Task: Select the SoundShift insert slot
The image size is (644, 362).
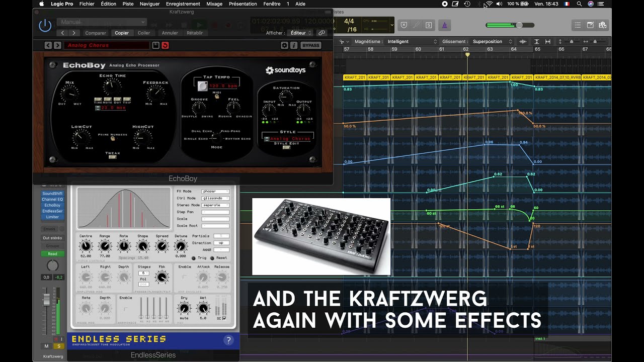Action: tap(52, 194)
